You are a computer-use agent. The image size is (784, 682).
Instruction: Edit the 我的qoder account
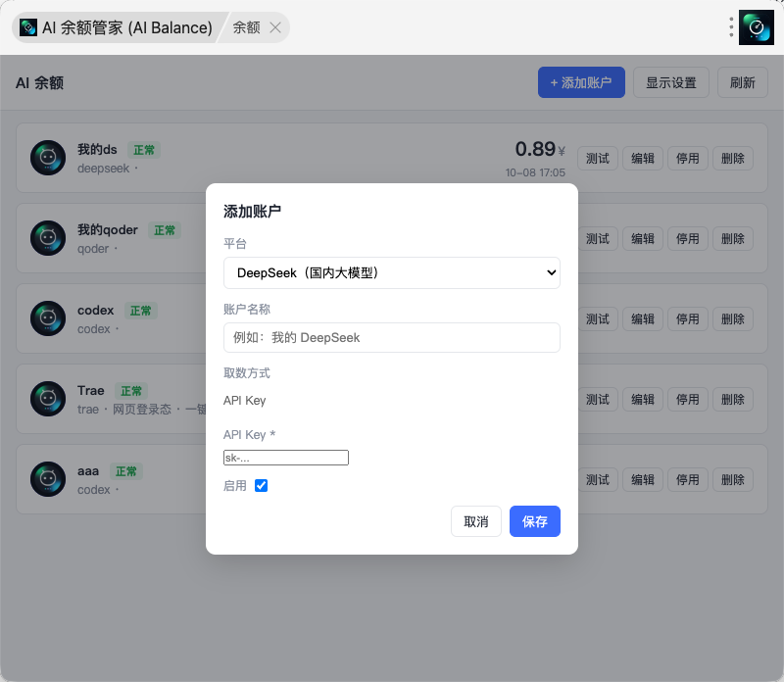coord(643,239)
